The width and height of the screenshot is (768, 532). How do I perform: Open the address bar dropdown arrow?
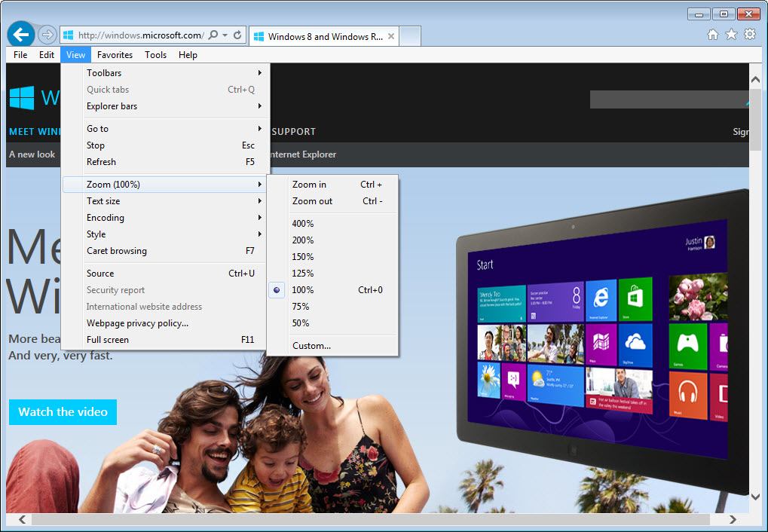click(x=225, y=35)
